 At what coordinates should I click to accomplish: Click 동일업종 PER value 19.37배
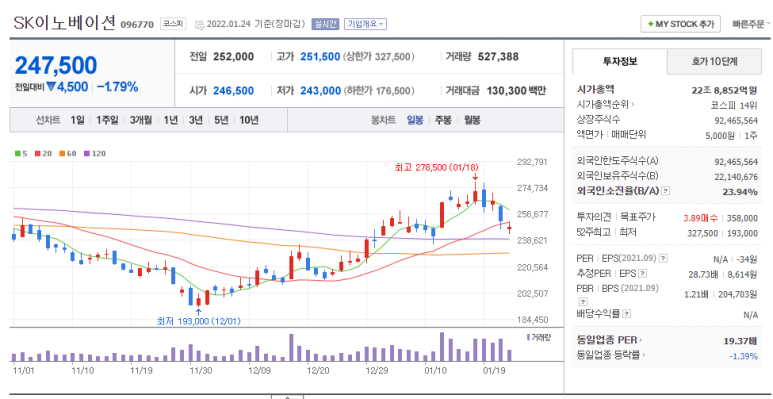739,340
